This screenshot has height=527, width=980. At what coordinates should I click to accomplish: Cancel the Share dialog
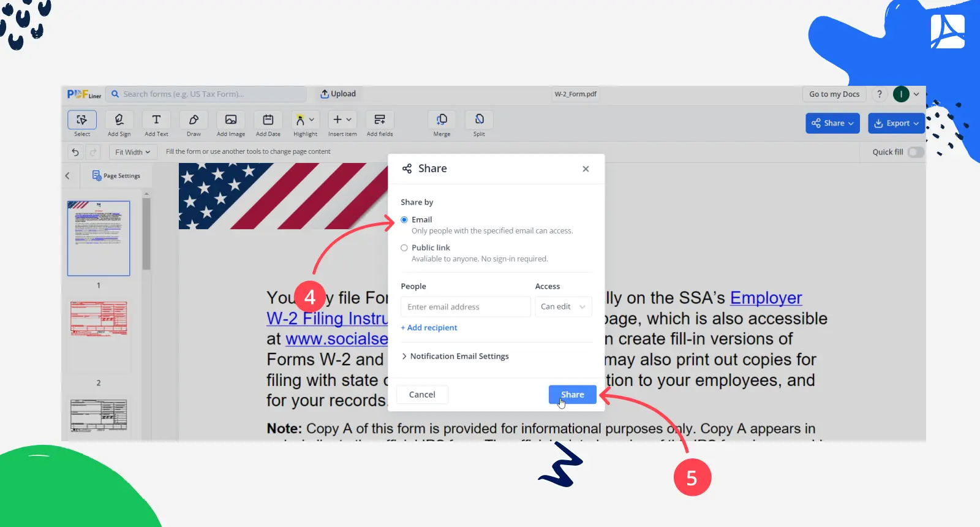[422, 395]
